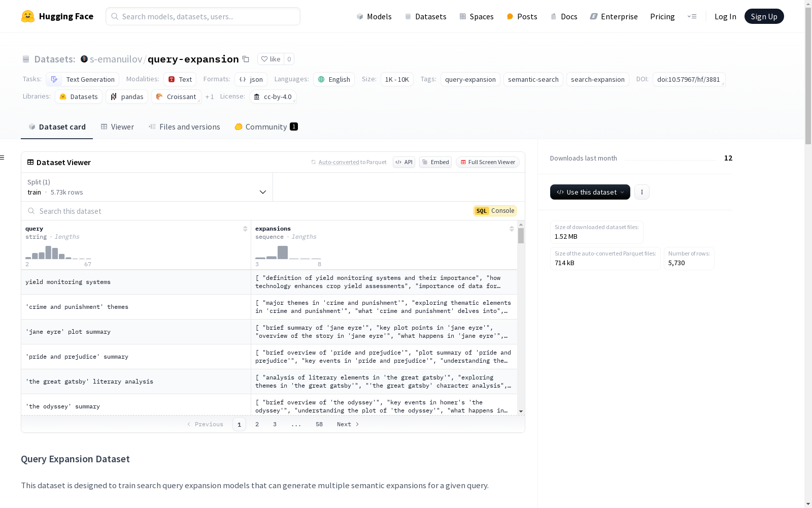This screenshot has width=812, height=508.
Task: Switch to the Dataset card tab
Action: click(57, 127)
